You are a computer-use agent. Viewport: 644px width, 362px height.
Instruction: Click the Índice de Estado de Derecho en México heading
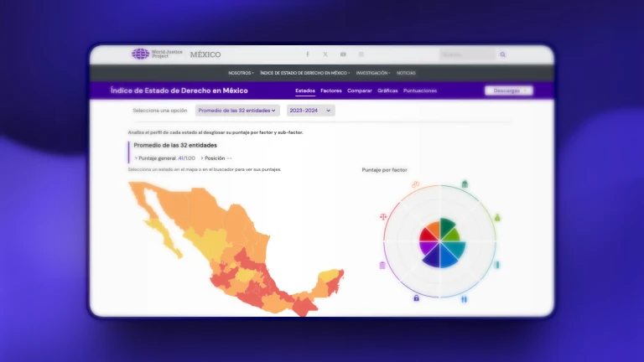[179, 90]
